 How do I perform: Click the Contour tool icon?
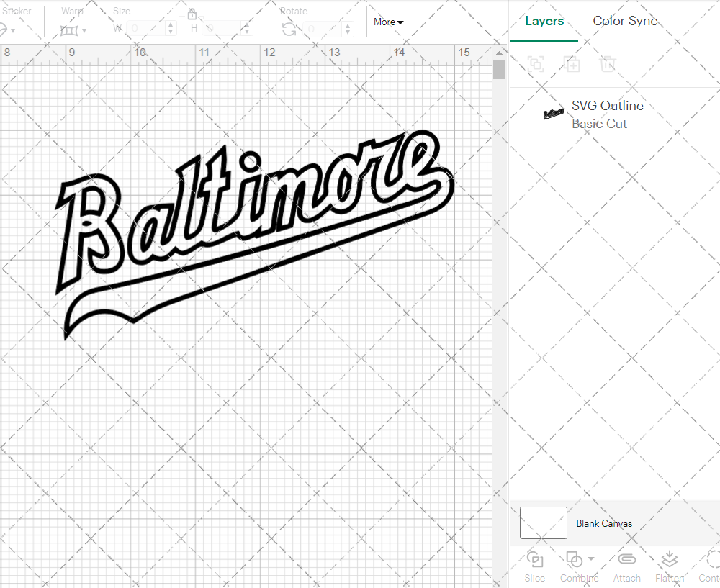pos(713,559)
